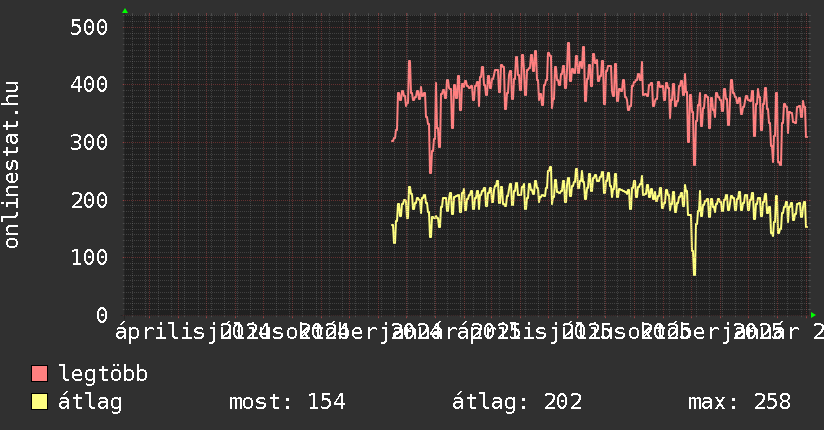
Task: Click the 200 y-axis label
Action: (x=89, y=200)
